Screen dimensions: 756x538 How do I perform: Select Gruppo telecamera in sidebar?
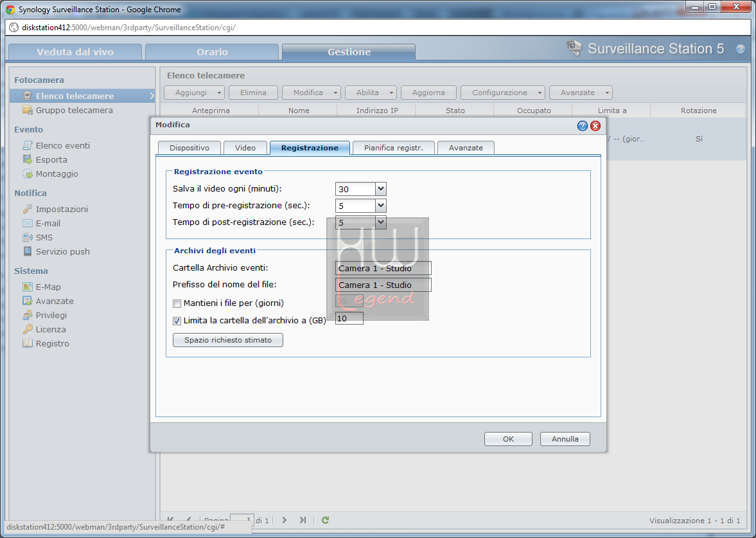coord(75,110)
